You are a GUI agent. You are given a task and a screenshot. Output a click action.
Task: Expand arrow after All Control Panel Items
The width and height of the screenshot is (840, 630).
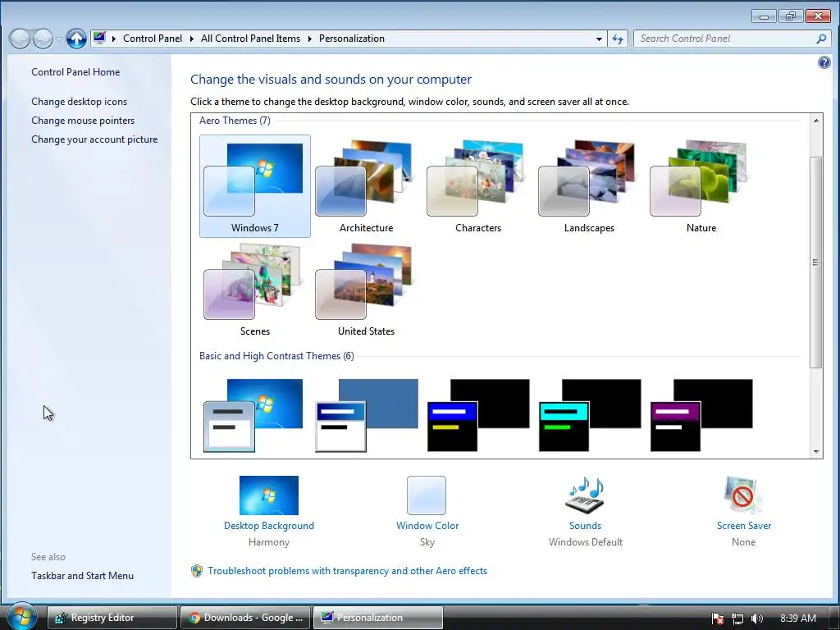(309, 39)
